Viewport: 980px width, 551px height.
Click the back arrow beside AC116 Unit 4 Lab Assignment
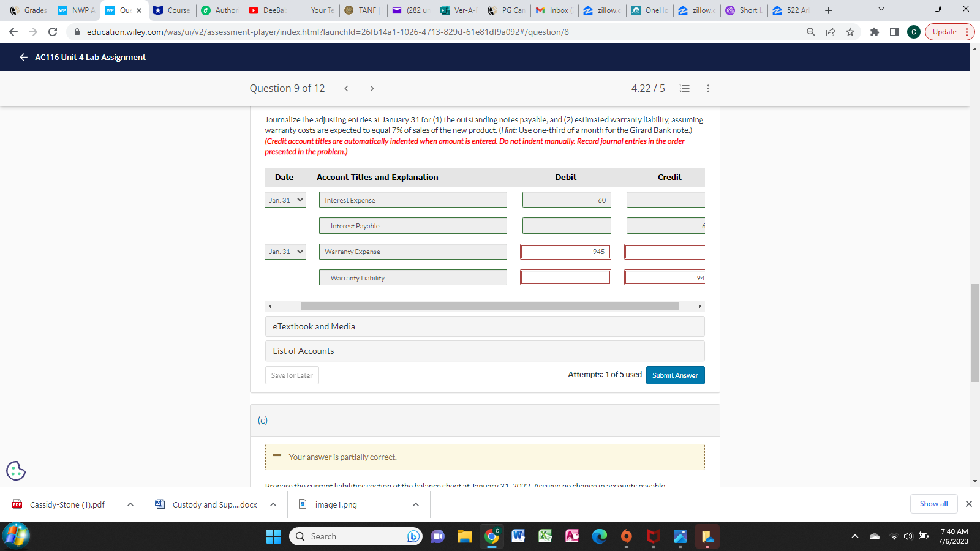23,57
